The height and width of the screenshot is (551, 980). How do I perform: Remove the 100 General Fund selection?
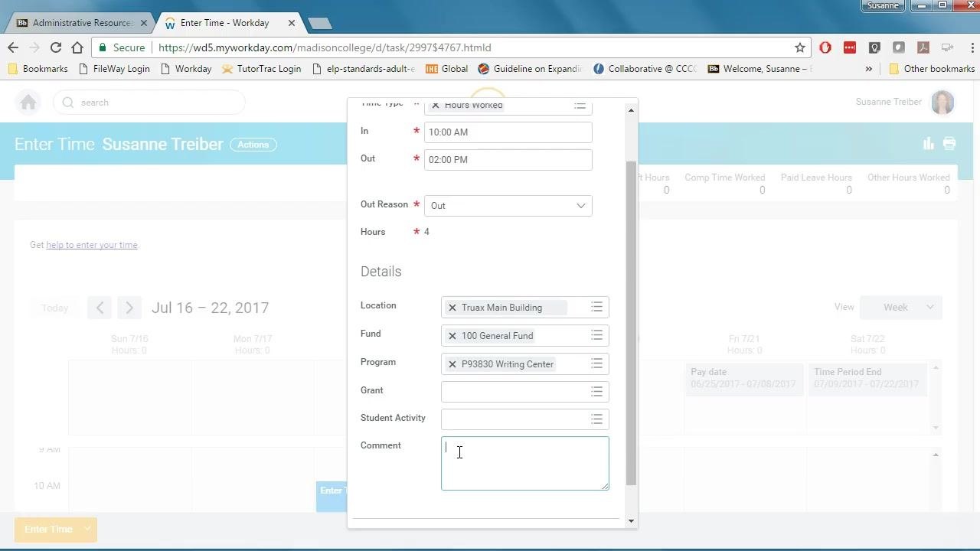point(452,336)
